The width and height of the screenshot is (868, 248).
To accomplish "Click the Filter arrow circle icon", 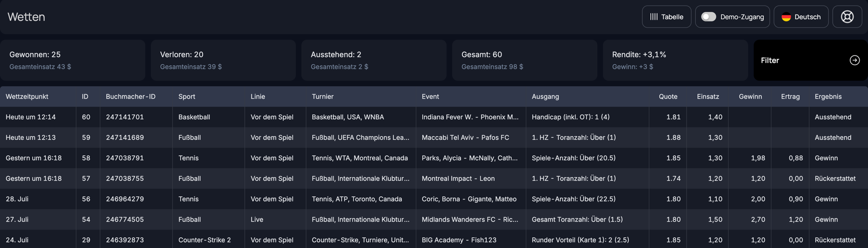I will [x=854, y=60].
